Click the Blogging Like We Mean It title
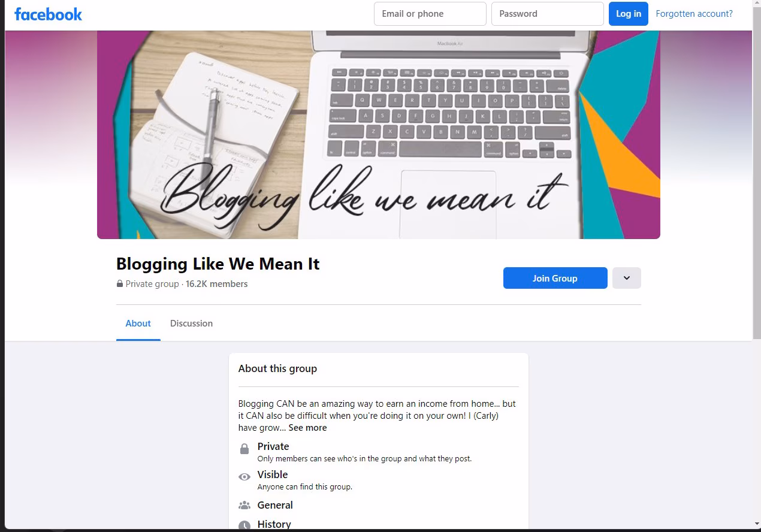This screenshot has height=532, width=761. tap(218, 264)
